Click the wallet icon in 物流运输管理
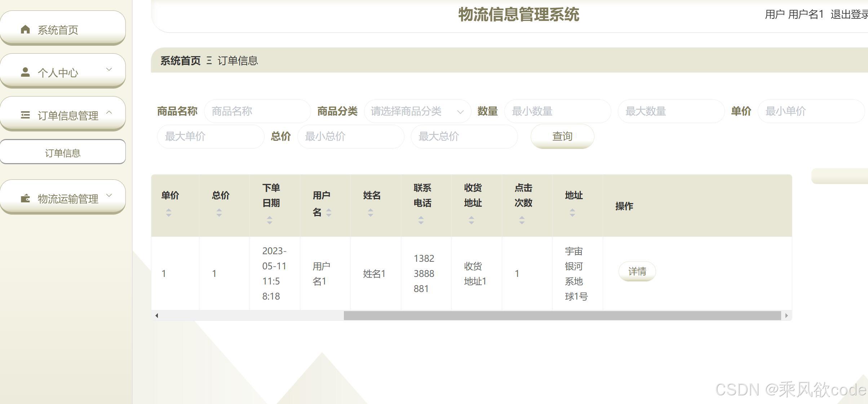Screen dimensions: 868x404 25,198
